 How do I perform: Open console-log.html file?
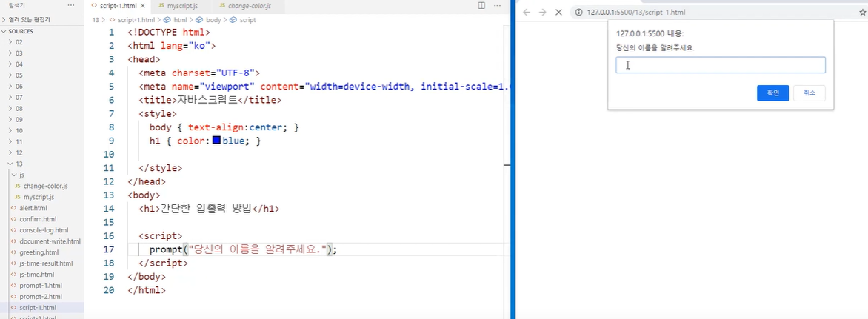(x=42, y=230)
